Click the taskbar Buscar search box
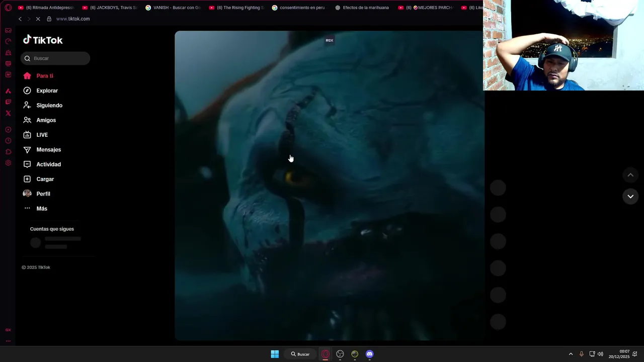 coord(300,354)
